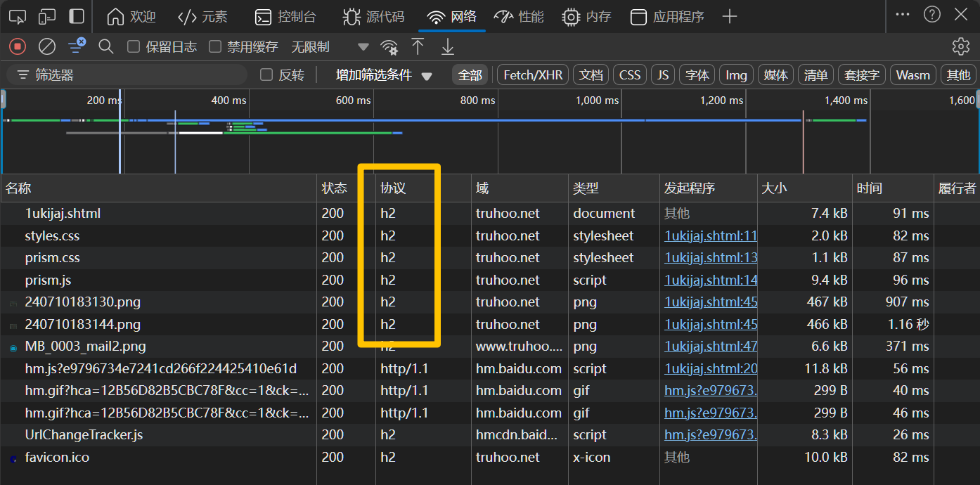Image resolution: width=980 pixels, height=485 pixels.
Task: Click the import HAR upload arrow
Action: pos(418,47)
